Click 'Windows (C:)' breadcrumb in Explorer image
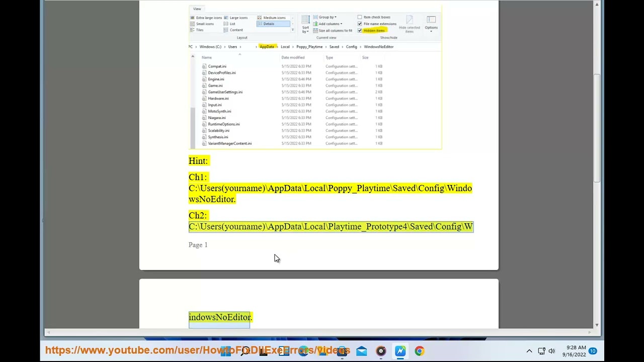The image size is (644, 362). coord(210,47)
